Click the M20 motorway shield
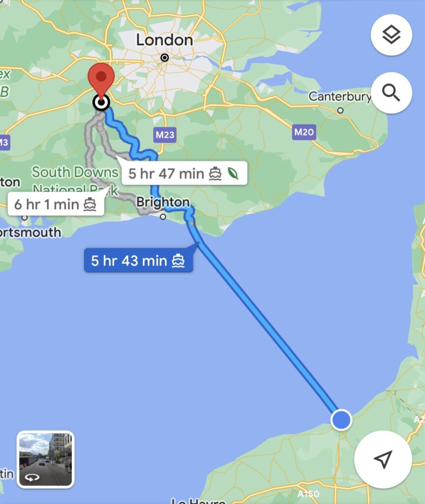 (304, 132)
